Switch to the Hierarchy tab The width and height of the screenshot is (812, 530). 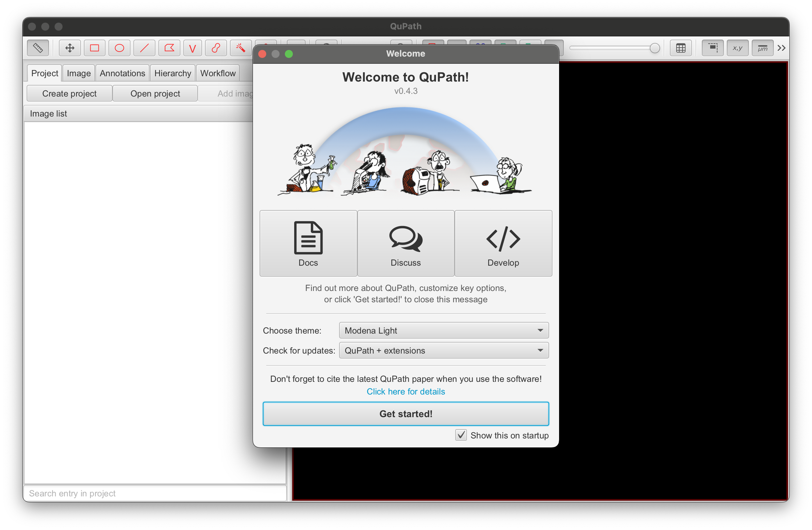point(173,73)
